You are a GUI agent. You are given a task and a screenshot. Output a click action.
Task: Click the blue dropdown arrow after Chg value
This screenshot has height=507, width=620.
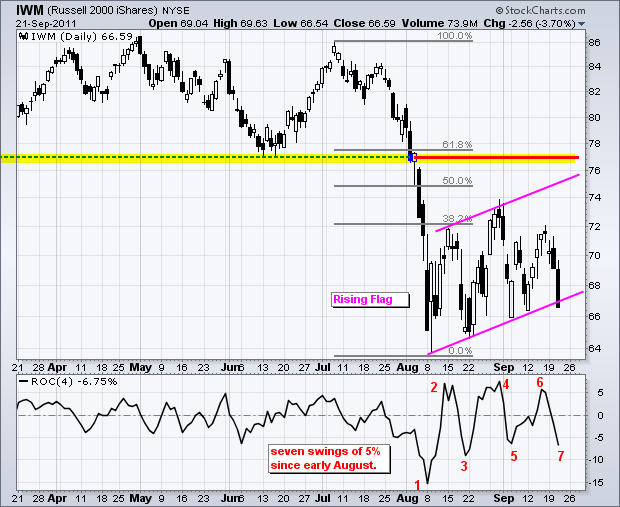581,24
